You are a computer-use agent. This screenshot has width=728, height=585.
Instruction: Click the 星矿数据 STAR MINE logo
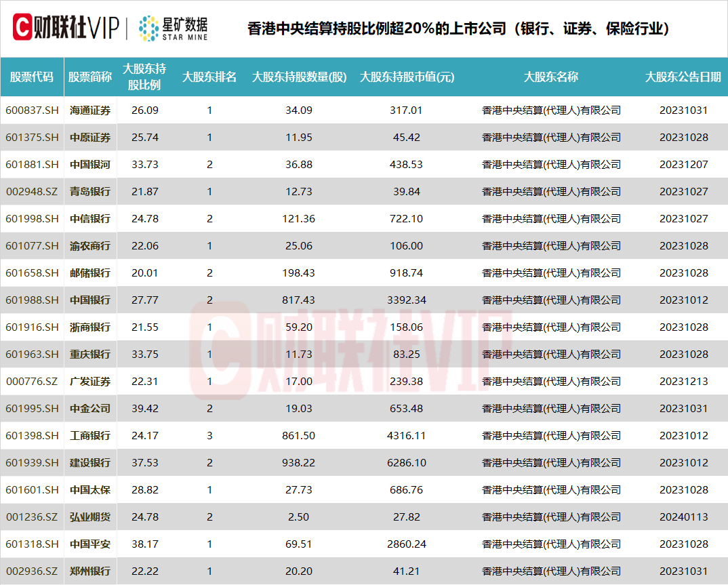[x=173, y=28]
